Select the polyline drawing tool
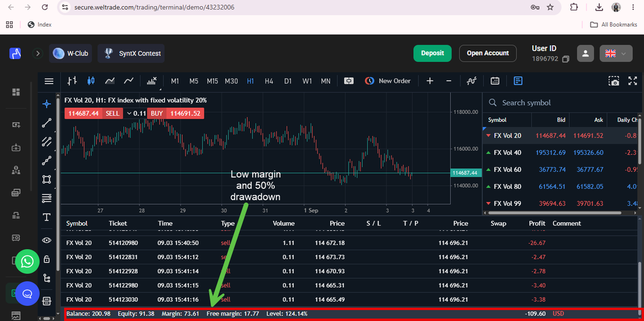644x321 pixels. point(47,160)
